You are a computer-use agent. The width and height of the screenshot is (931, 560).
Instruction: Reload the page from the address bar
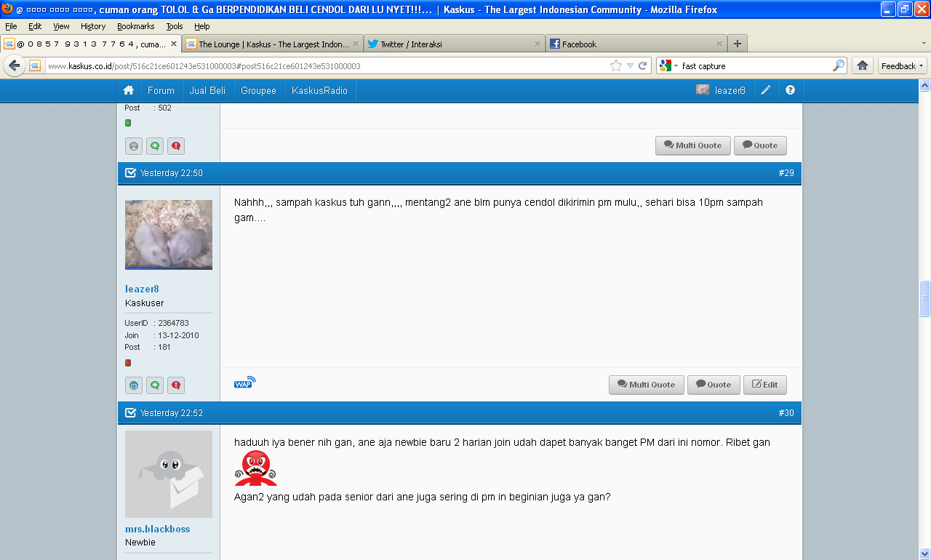643,65
